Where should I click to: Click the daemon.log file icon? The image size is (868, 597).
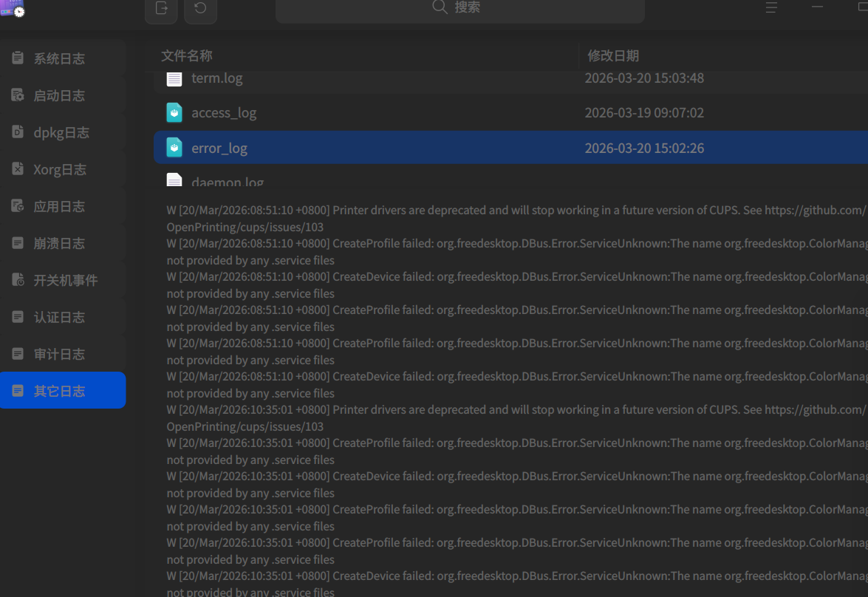[174, 180]
